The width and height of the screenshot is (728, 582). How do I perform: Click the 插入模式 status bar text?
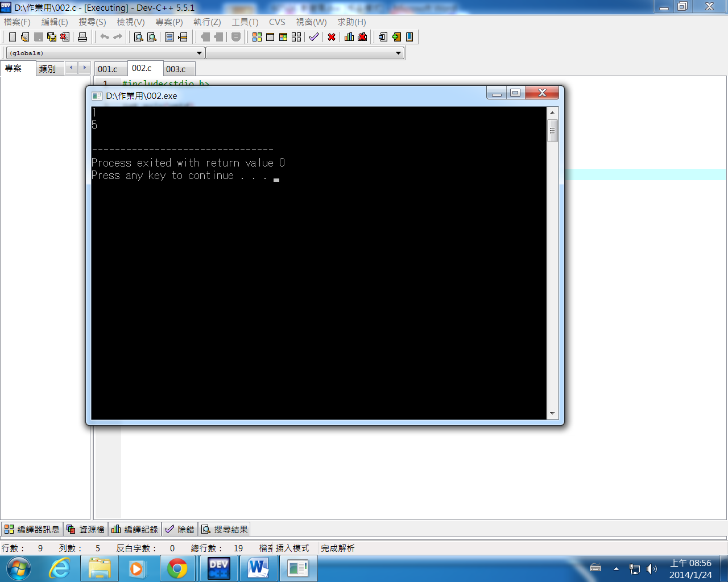point(292,548)
